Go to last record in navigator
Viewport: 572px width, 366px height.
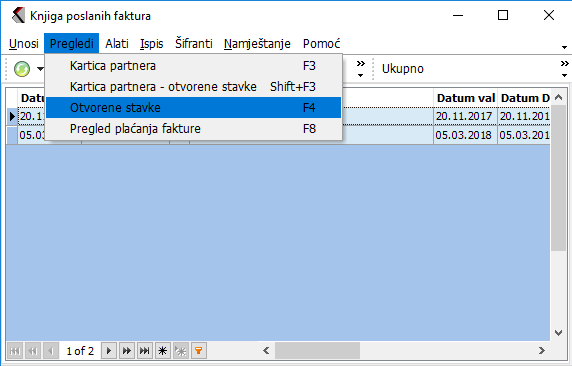pyautogui.click(x=145, y=351)
